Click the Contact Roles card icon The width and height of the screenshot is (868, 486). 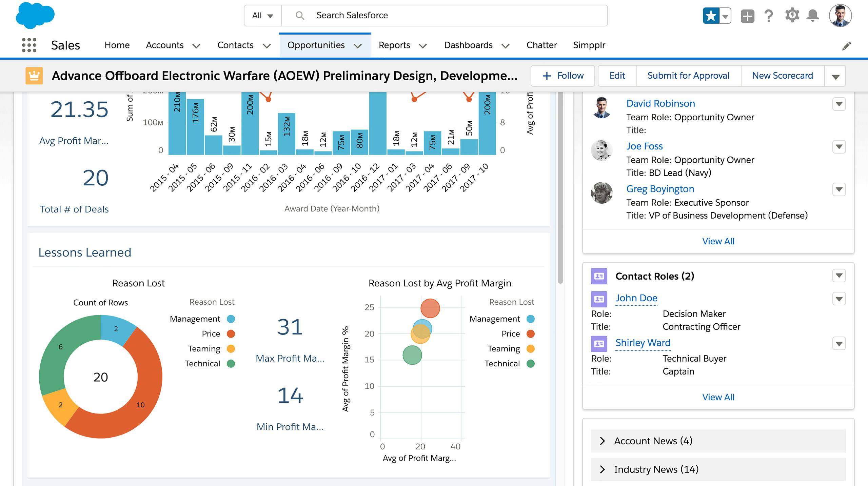coord(599,276)
